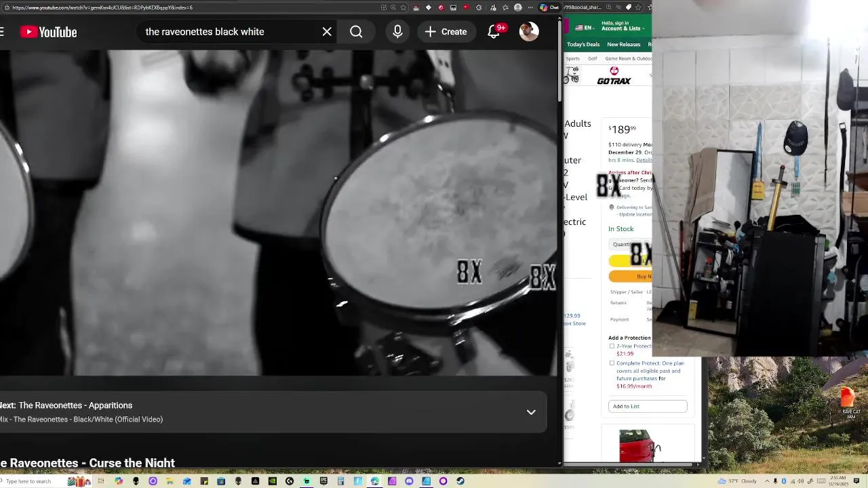This screenshot has height=488, width=868.
Task: Open the NVIDIA app taskbar icon
Action: coord(273,481)
